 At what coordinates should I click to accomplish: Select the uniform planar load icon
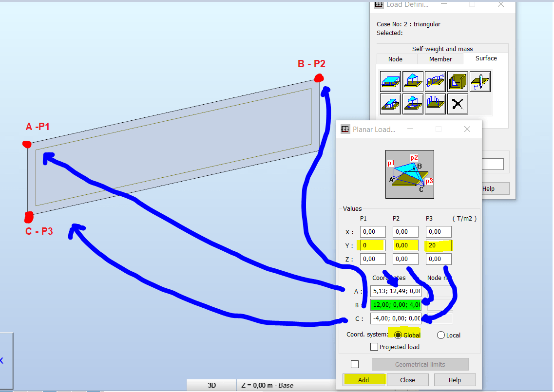pos(390,82)
